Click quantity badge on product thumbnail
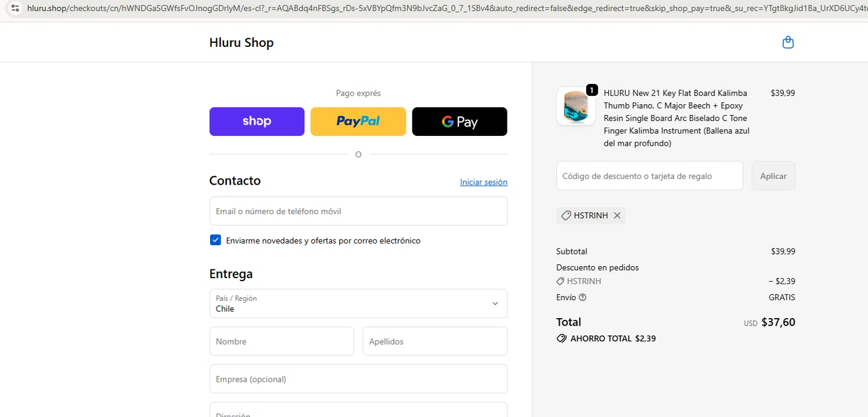868x417 pixels. tap(592, 90)
